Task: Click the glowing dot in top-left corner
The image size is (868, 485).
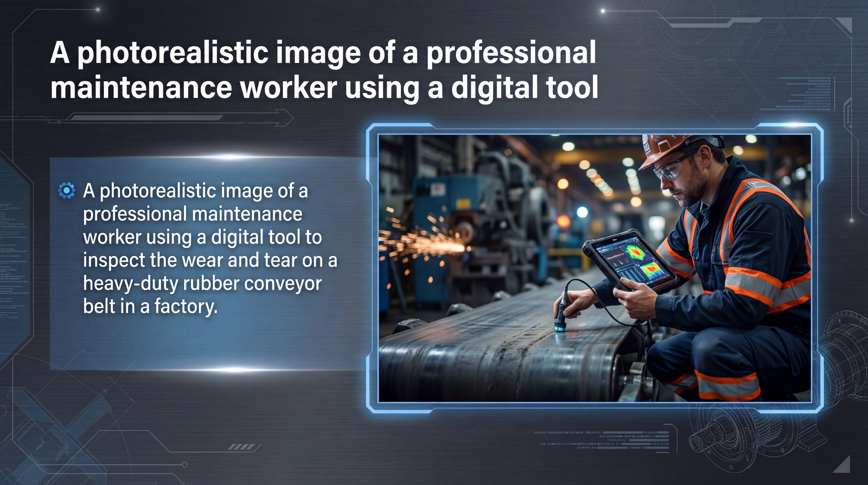Action: [x=98, y=10]
